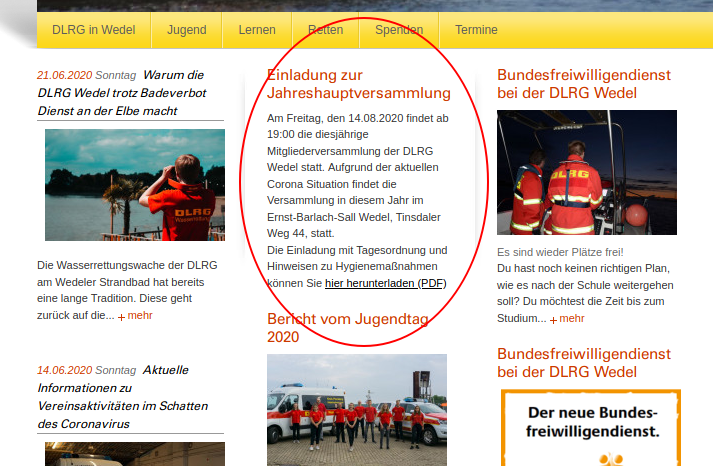Open the Jugend menu item
713x466 pixels.
tap(186, 30)
